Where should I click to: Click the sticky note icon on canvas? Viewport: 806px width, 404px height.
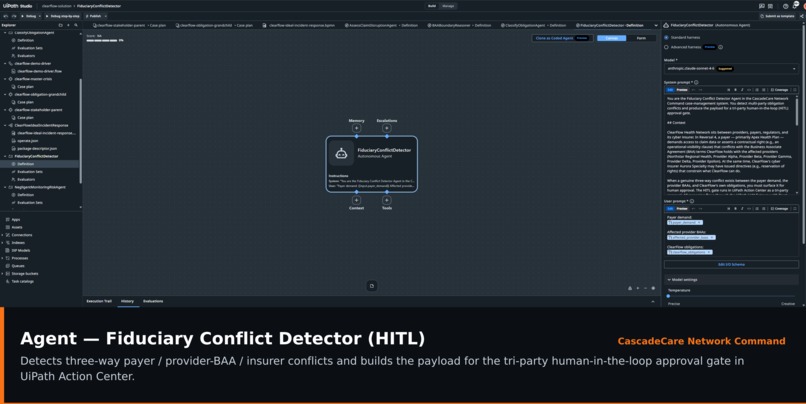point(372,286)
